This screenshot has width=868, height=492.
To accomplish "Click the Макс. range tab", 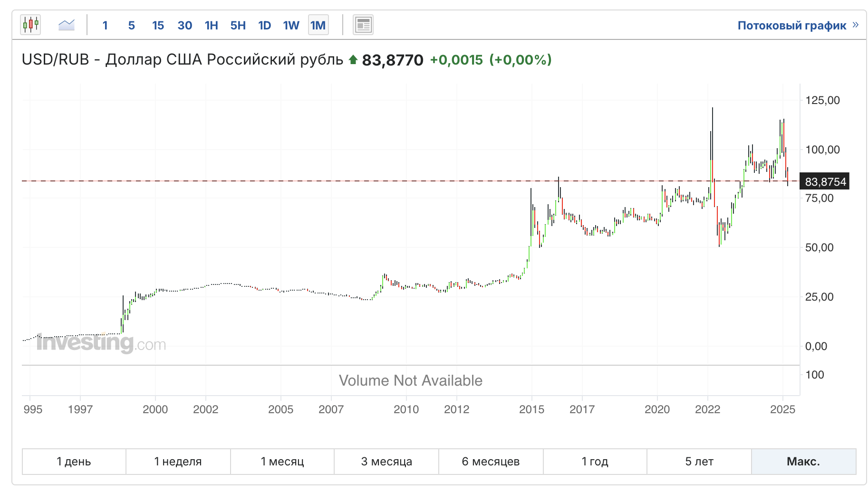I will click(803, 461).
